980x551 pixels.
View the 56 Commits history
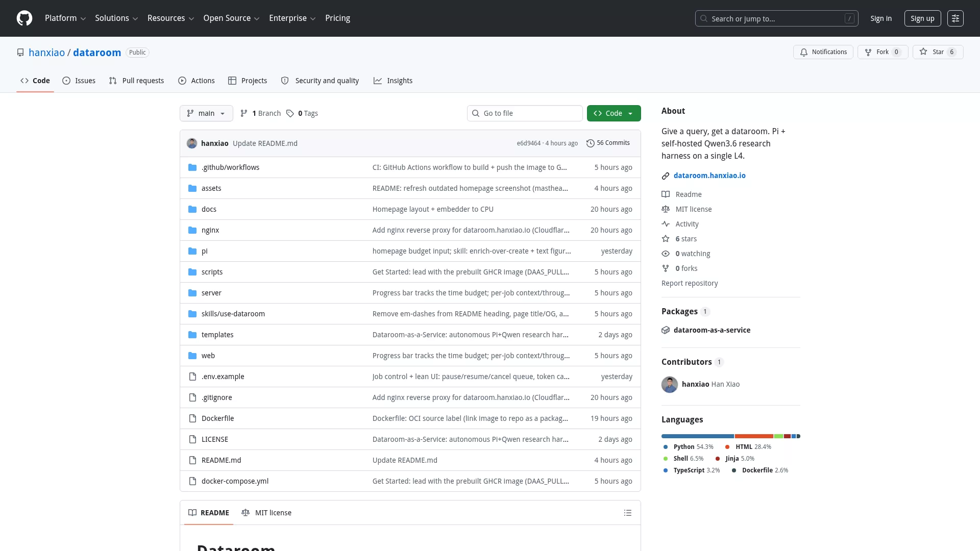point(608,143)
